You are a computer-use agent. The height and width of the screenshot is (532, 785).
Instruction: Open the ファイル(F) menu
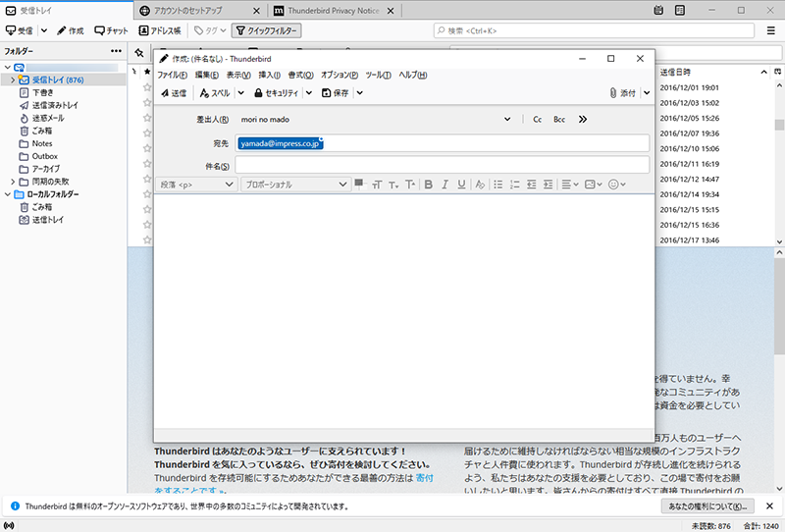[173, 76]
